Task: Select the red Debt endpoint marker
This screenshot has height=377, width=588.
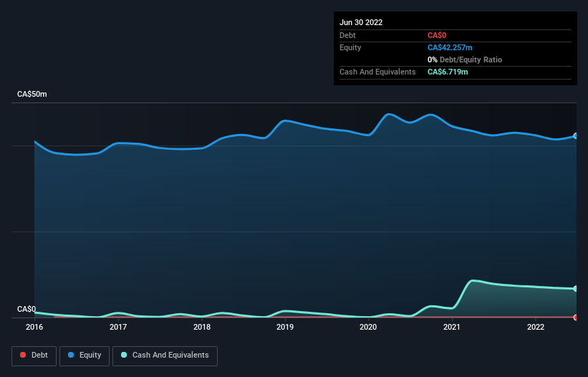Action: point(576,318)
